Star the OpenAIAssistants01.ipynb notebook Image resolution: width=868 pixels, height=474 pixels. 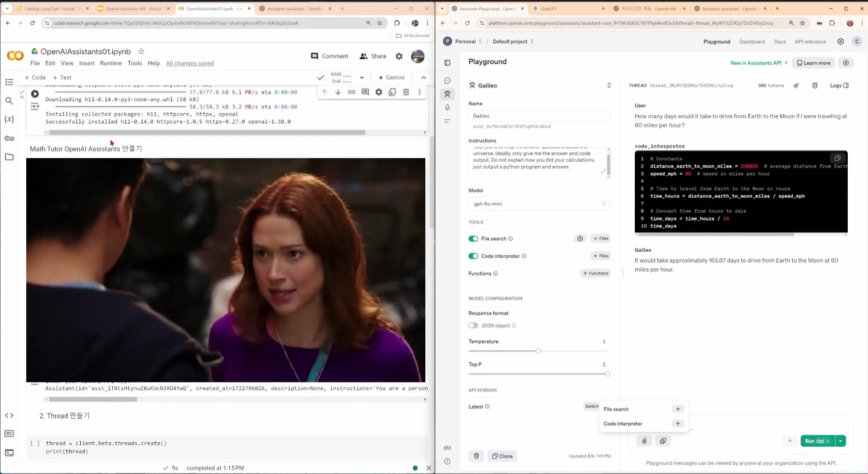click(141, 51)
